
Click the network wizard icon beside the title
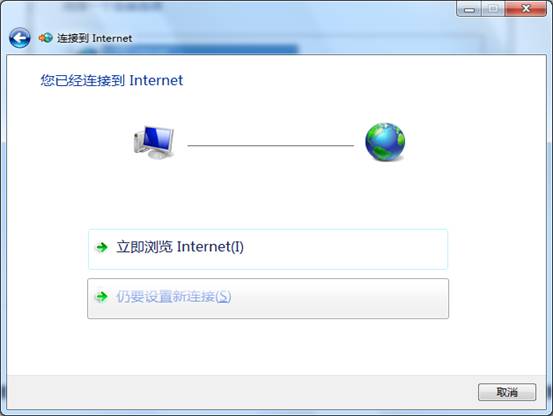click(46, 38)
